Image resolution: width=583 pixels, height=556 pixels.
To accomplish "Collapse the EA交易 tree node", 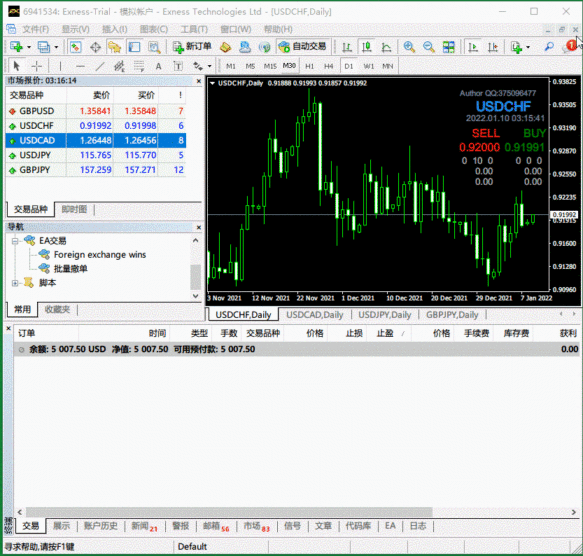I will 15,241.
